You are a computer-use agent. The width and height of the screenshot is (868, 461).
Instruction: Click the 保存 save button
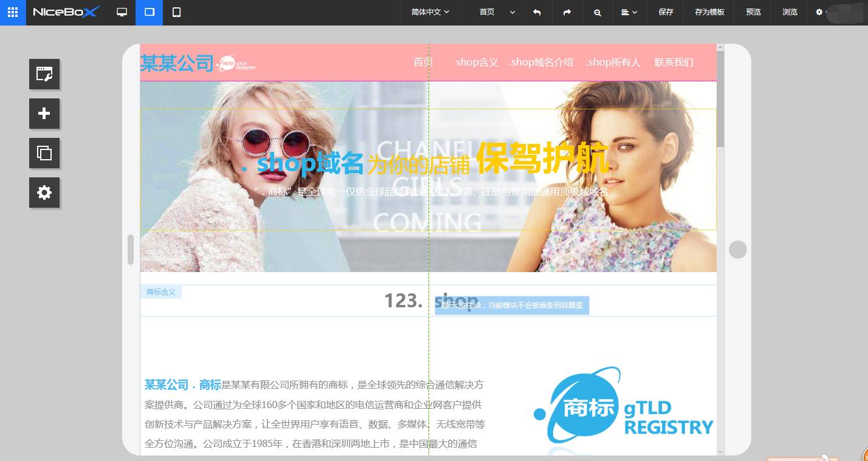(665, 12)
